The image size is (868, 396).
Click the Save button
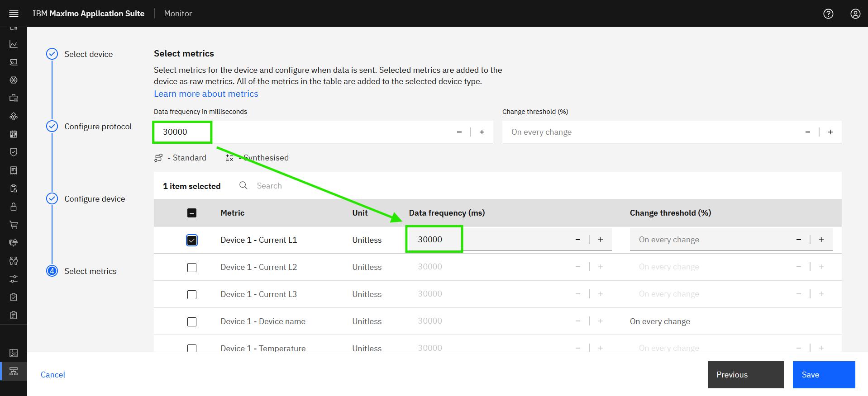[x=824, y=374]
